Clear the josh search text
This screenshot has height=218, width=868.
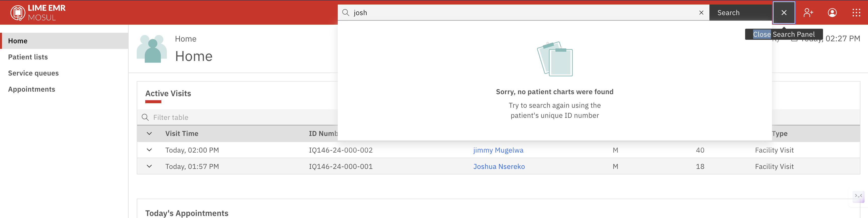coord(701,13)
